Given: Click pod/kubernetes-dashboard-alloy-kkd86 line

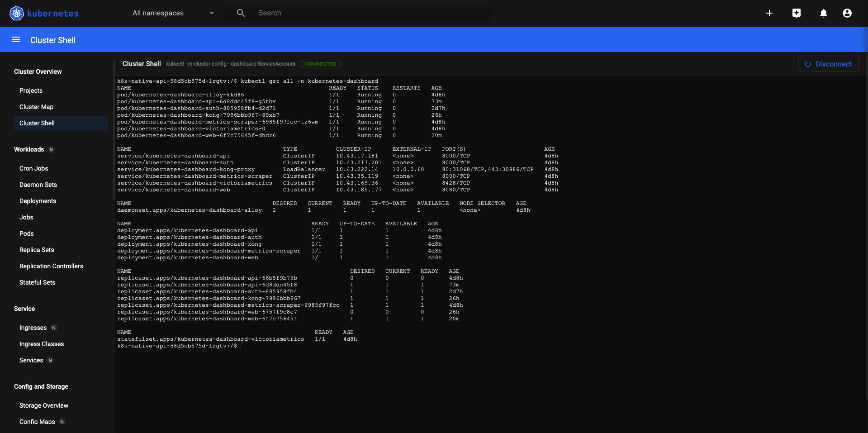Looking at the screenshot, I should pyautogui.click(x=281, y=95).
